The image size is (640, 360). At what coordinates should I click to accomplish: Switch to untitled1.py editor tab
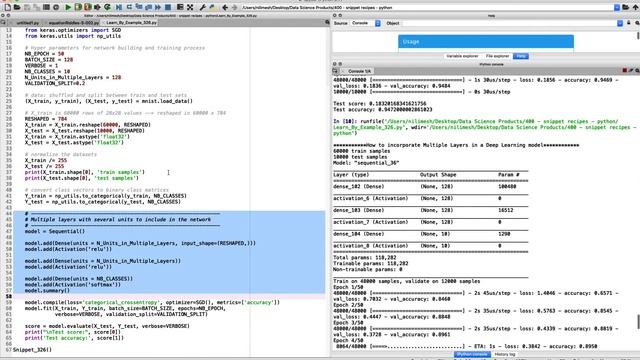click(x=27, y=22)
